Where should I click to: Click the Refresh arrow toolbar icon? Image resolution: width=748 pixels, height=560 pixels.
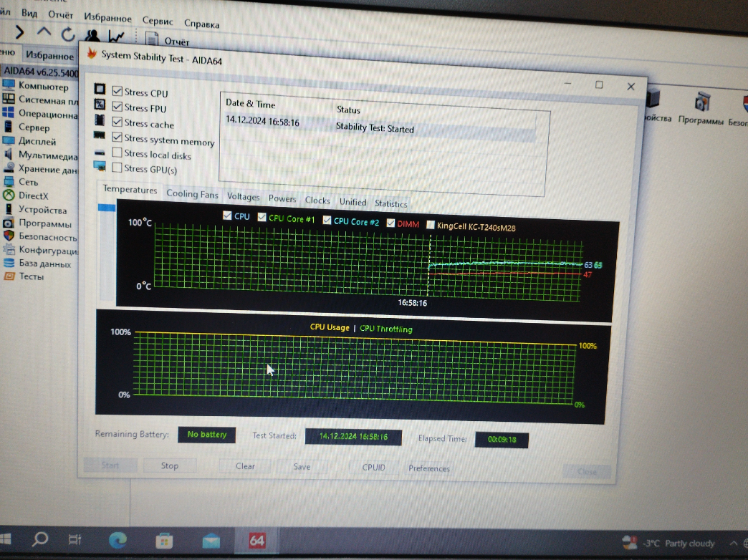[x=68, y=34]
